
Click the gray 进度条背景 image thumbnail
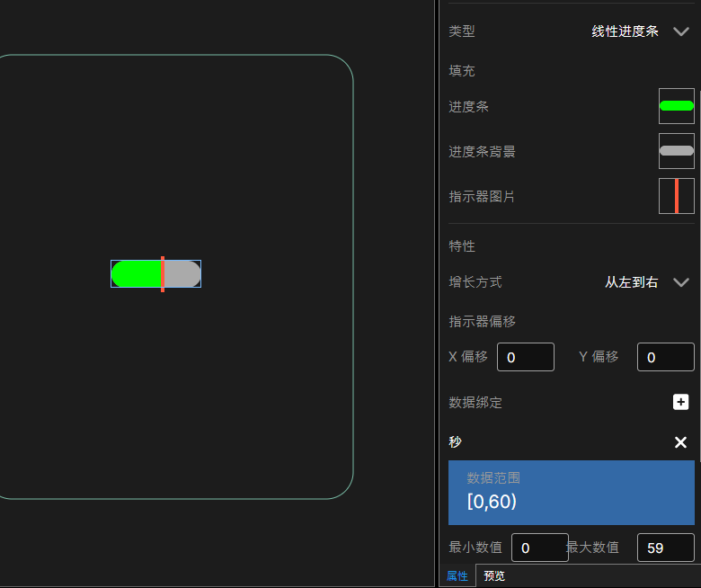[677, 151]
